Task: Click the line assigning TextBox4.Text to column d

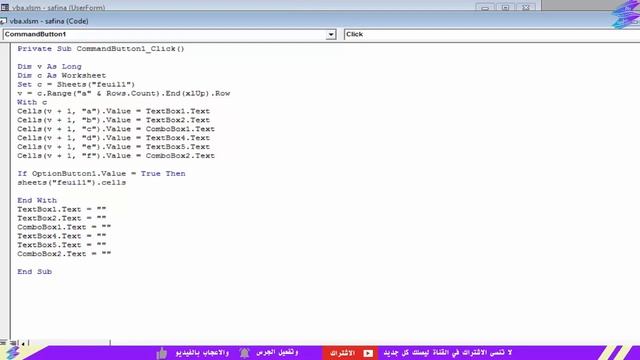Action: (x=113, y=138)
